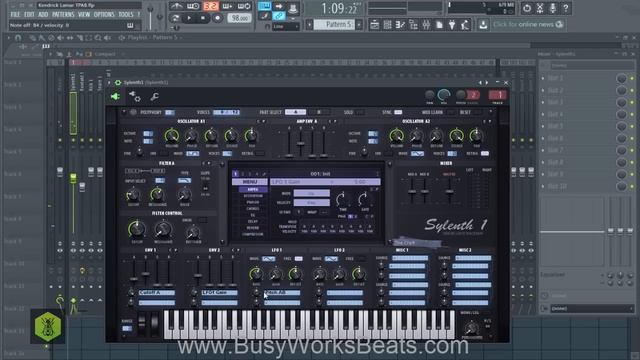Open LFO 1 Pitch AB destination dropdown
Image resolution: width=640 pixels, height=360 pixels.
[x=282, y=293]
